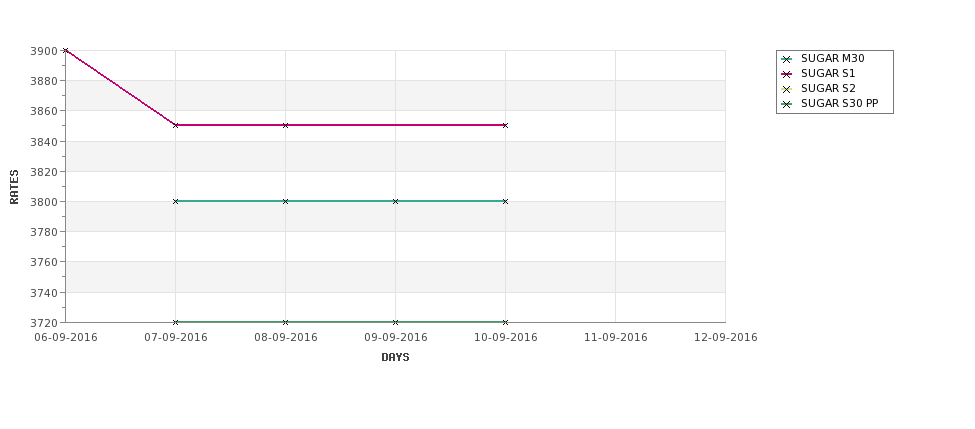Screen dimensions: 975x429
Task: Click the 11-09-2016 date axis label
Action: tap(616, 338)
